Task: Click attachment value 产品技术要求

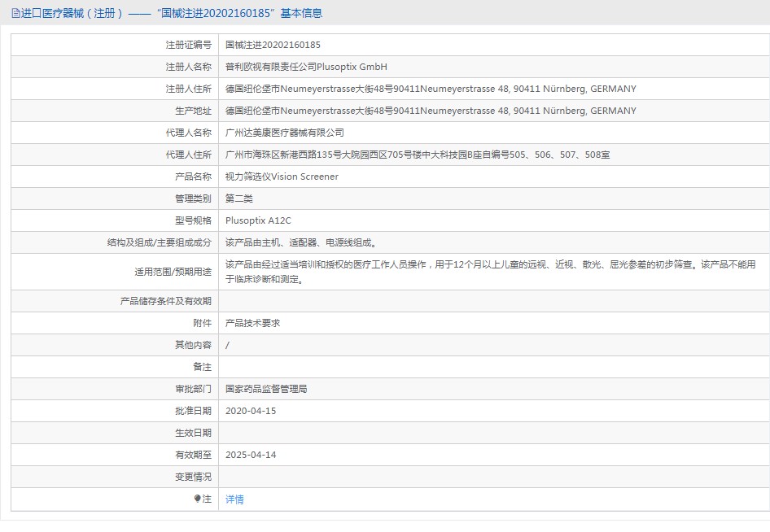Action: point(252,323)
